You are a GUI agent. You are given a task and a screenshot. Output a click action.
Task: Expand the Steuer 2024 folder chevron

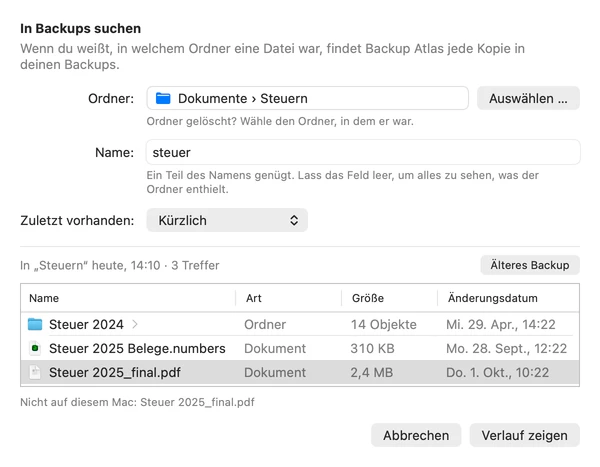tap(135, 325)
